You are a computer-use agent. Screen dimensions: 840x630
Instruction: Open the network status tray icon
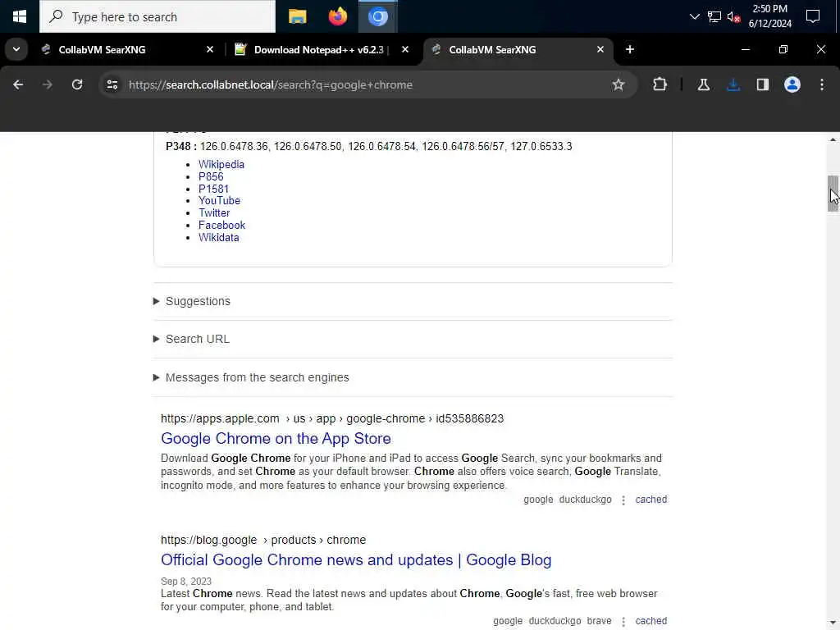714,16
